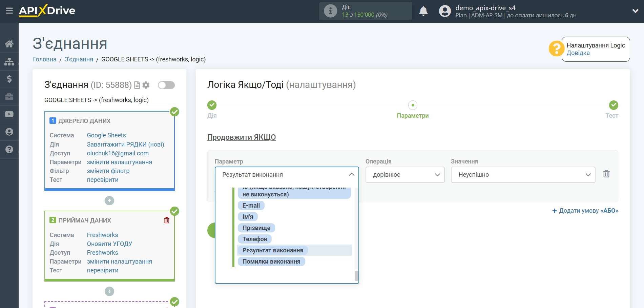Open the home icon in the sidebar
644x308 pixels.
[9, 44]
